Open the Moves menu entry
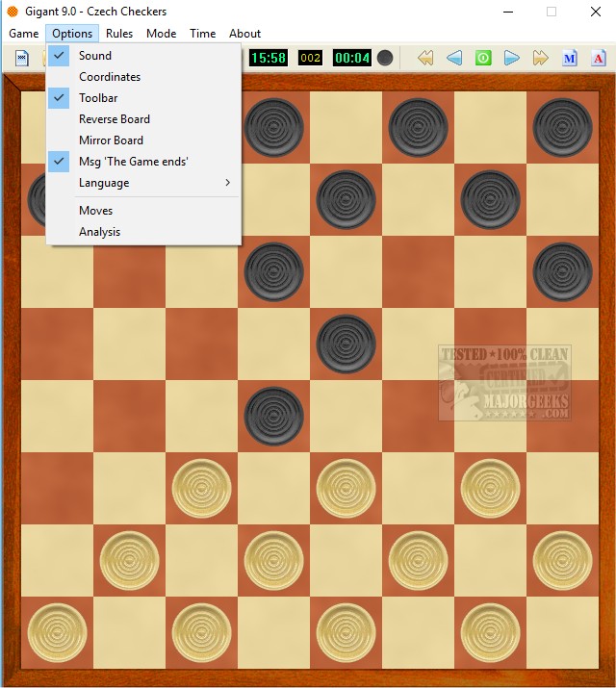616x688 pixels. tap(144, 211)
